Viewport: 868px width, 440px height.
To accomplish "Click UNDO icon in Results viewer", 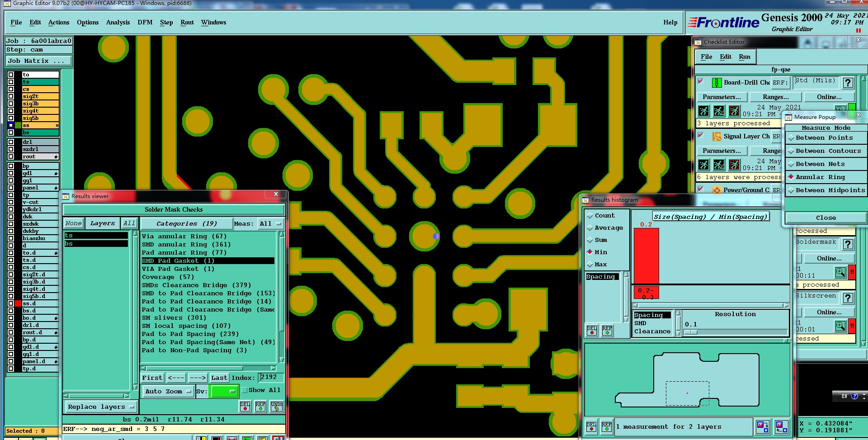I will [277, 406].
